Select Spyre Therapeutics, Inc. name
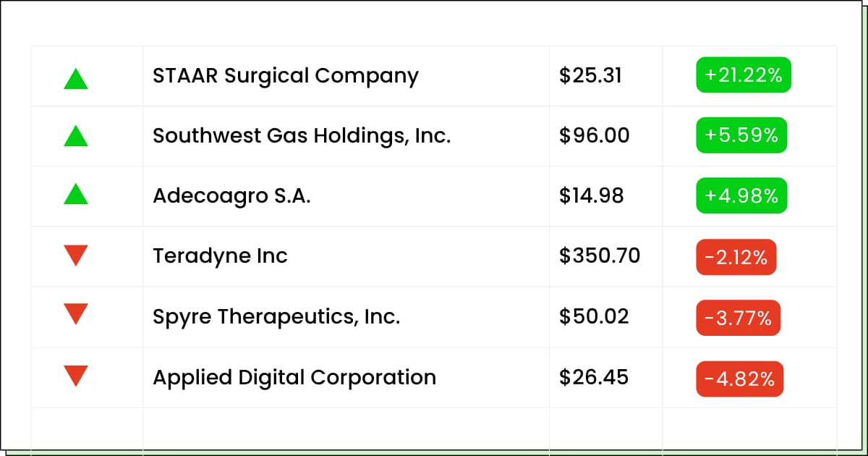This screenshot has width=868, height=456. pyautogui.click(x=276, y=317)
